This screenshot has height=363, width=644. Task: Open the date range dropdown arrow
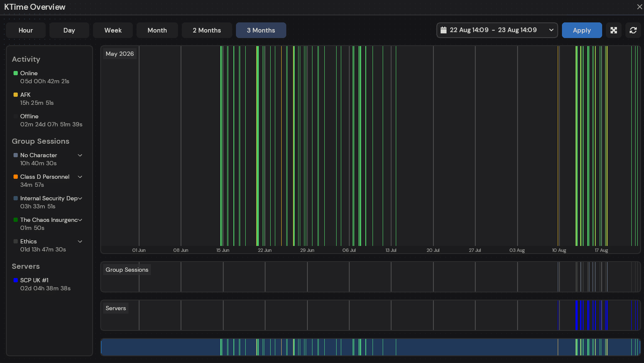click(551, 30)
